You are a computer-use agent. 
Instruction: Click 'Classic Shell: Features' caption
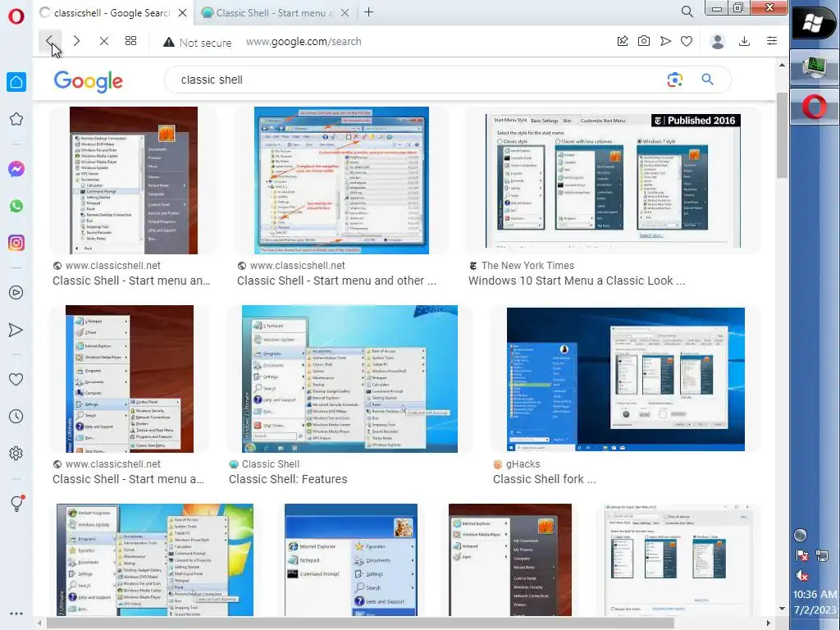pos(288,479)
